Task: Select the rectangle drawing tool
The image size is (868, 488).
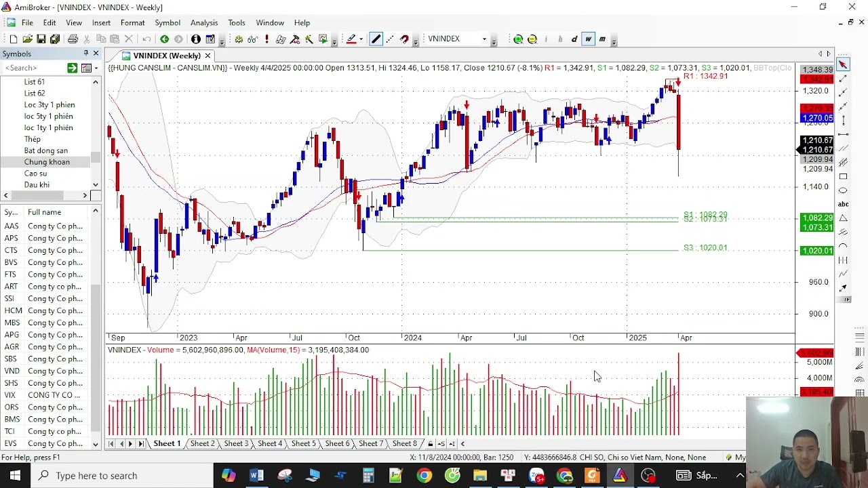Action: pyautogui.click(x=843, y=176)
